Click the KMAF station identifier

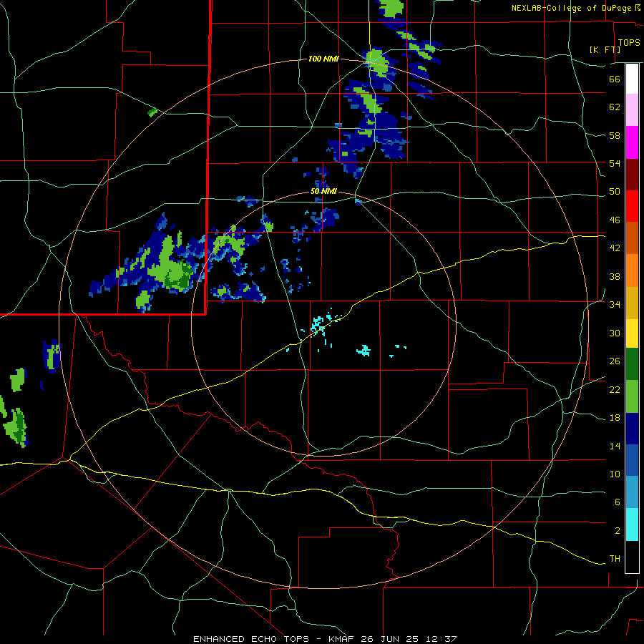343,639
